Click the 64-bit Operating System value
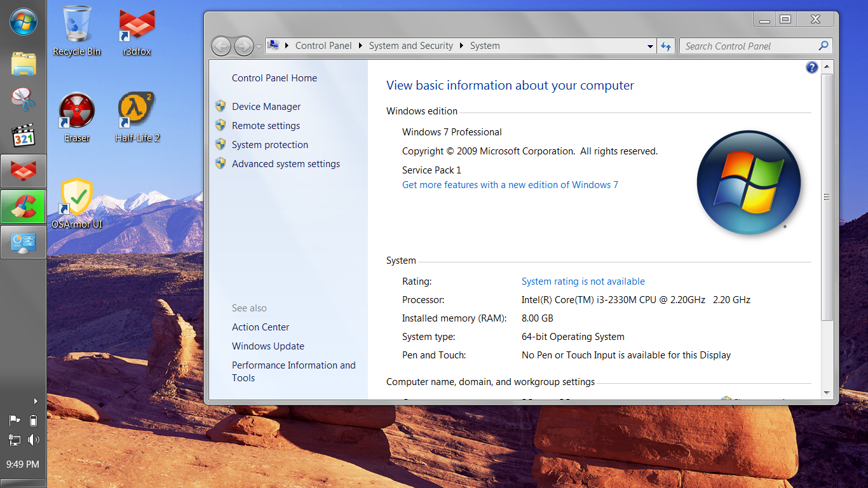Viewport: 868px width, 488px height. coord(573,337)
